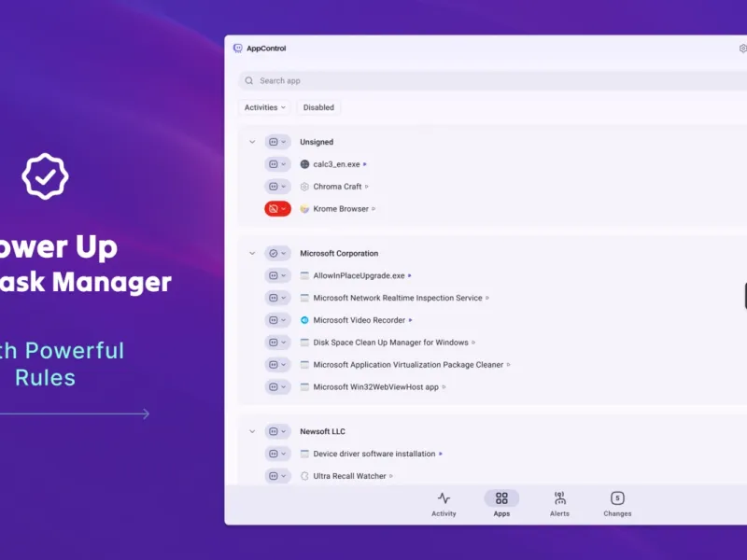Open rule dropdown for Virtualization Package Cleaner
Image resolution: width=747 pixels, height=560 pixels.
277,365
